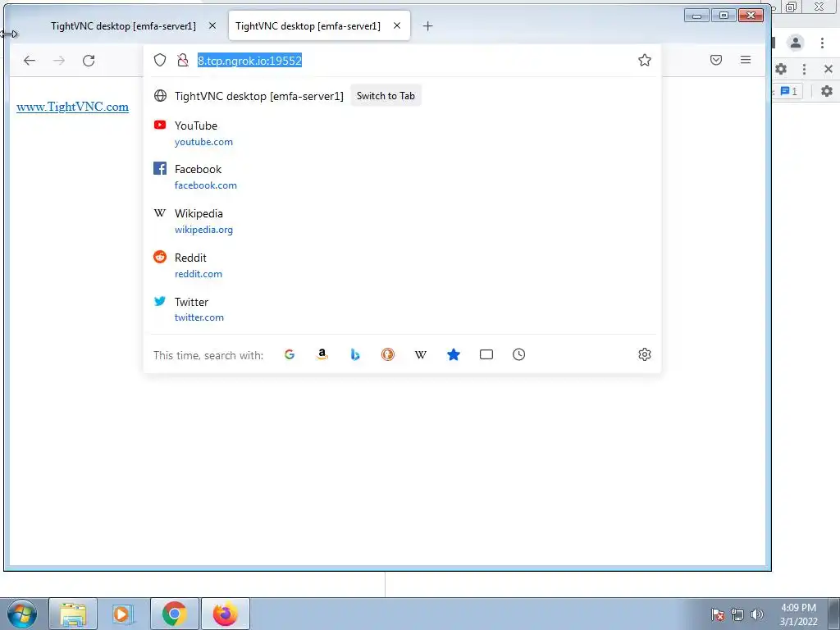Close the second TightVNC desktop tab
This screenshot has width=840, height=630.
[397, 25]
